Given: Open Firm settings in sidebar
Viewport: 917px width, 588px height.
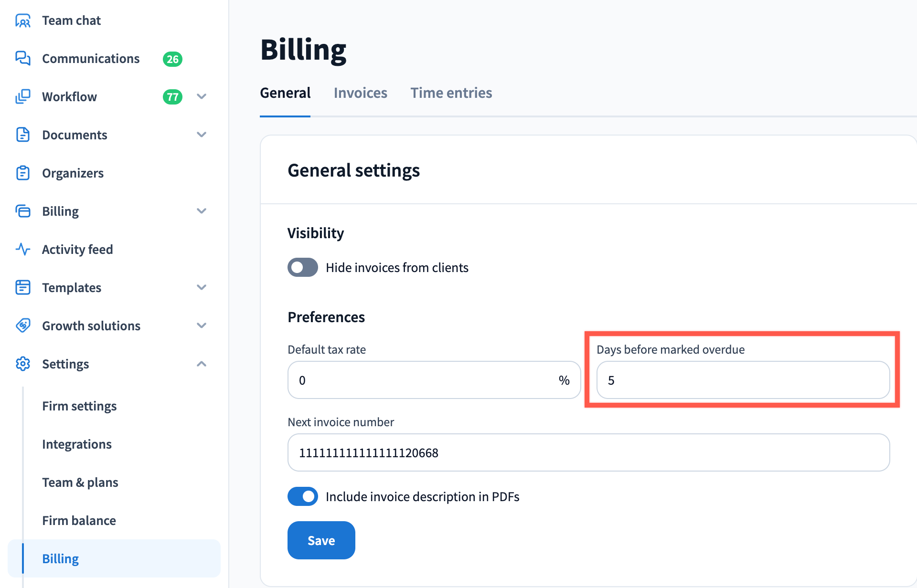Looking at the screenshot, I should click(79, 406).
